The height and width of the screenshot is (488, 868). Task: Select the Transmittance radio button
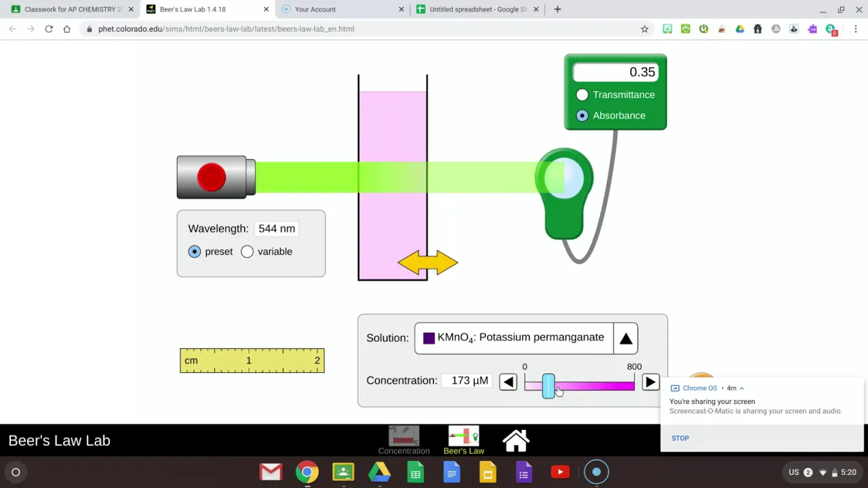tap(582, 95)
